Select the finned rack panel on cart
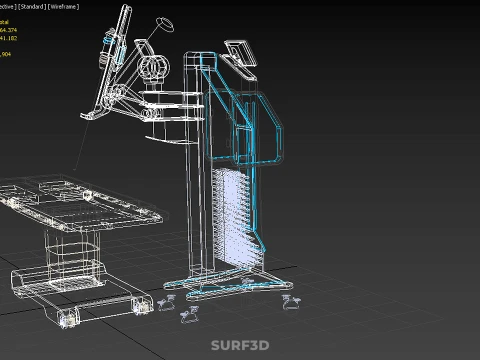Viewport: 480px width, 360px height. pos(237,218)
